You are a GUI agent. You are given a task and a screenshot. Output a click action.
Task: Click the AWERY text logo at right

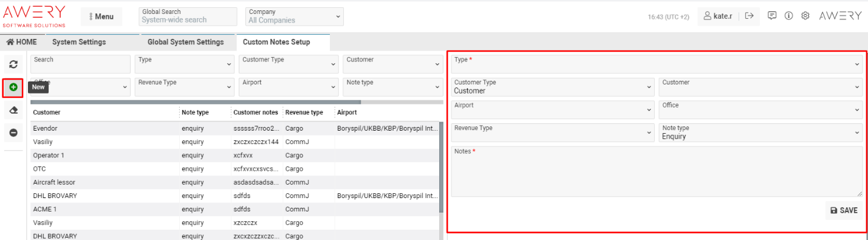pyautogui.click(x=840, y=16)
